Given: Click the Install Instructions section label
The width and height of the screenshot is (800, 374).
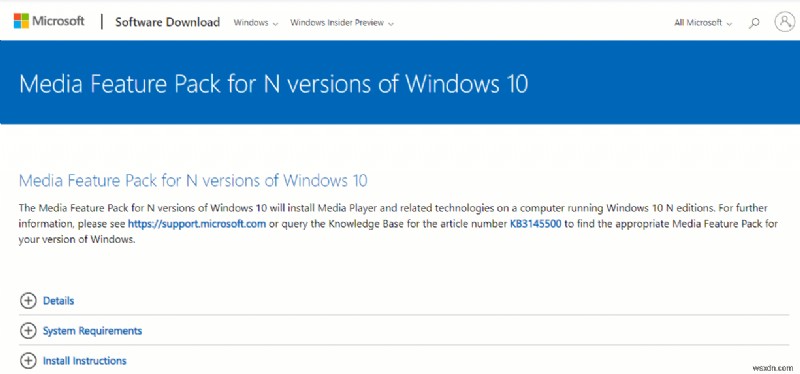Looking at the screenshot, I should (x=85, y=361).
